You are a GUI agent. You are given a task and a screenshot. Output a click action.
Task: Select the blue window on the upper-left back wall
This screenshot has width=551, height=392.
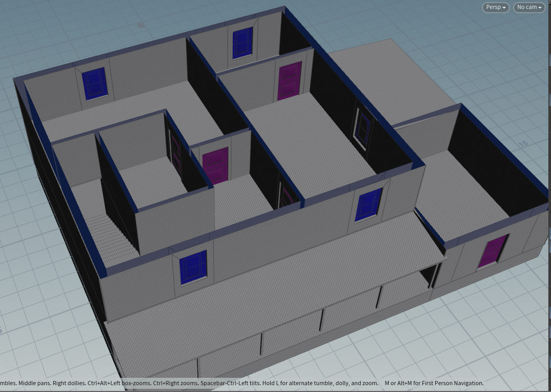click(95, 83)
